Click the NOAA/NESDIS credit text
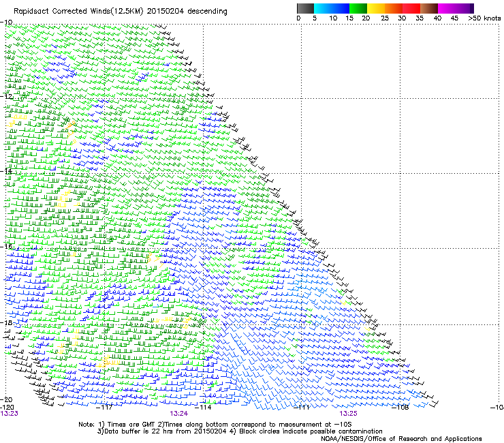 tap(401, 439)
